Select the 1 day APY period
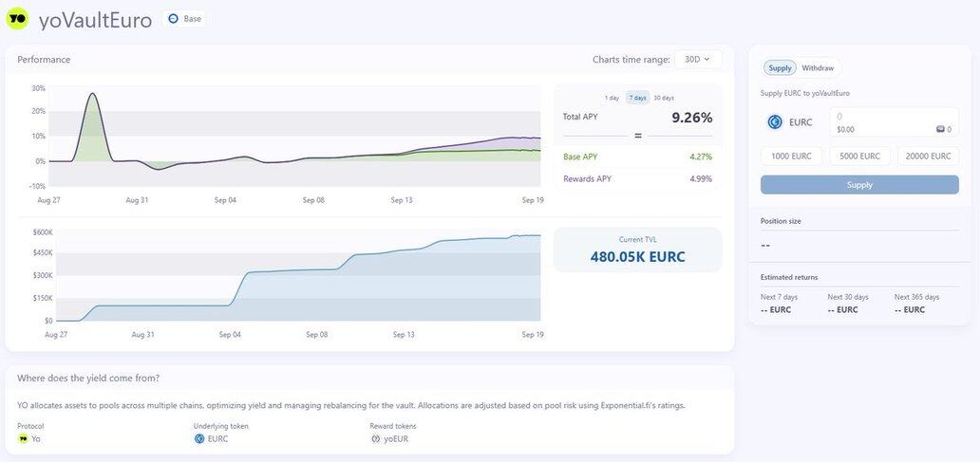Viewport: 980px width, 462px height. pos(612,98)
